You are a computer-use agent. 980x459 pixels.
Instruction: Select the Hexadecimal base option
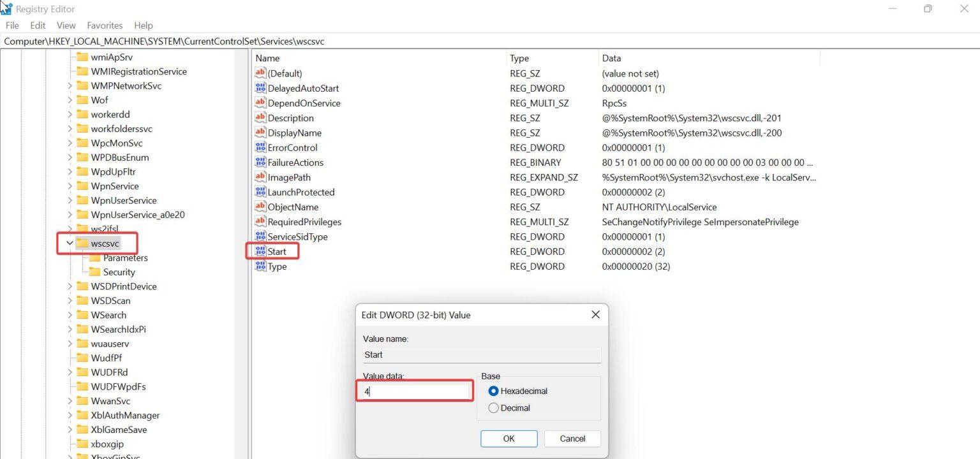[x=493, y=391]
